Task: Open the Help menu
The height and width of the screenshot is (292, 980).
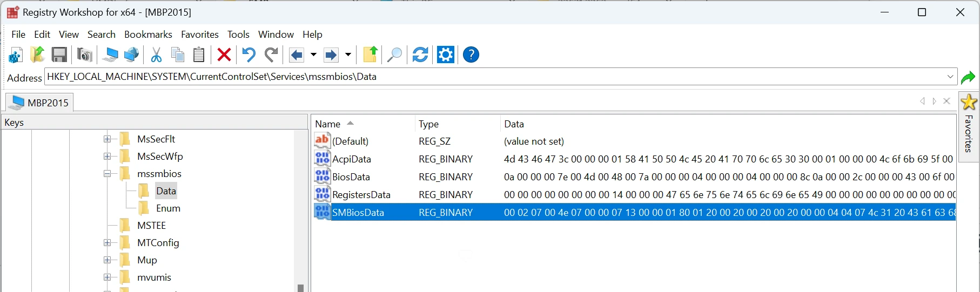Action: point(312,34)
